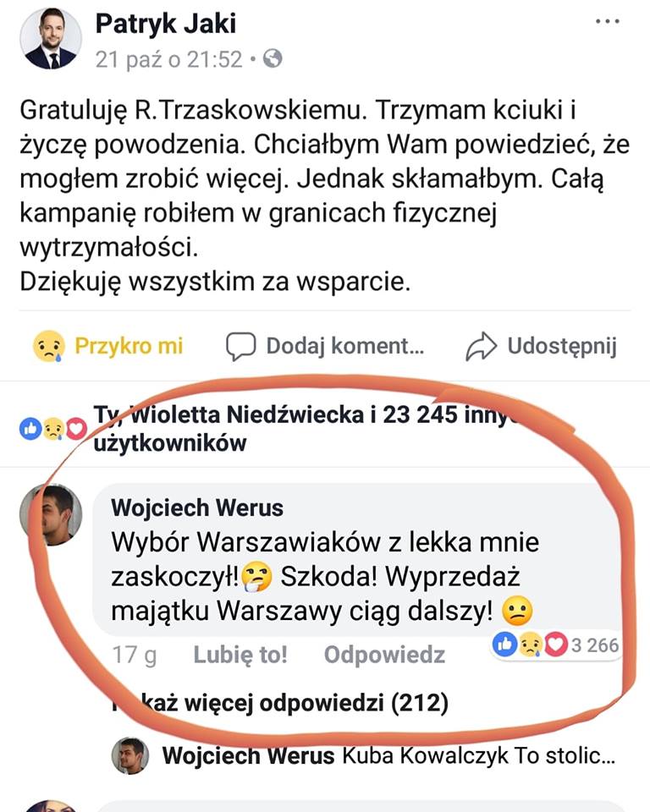Expand Pokaż więcej odpowiedzi (212)
Screen dimensions: 650x812
click(280, 703)
